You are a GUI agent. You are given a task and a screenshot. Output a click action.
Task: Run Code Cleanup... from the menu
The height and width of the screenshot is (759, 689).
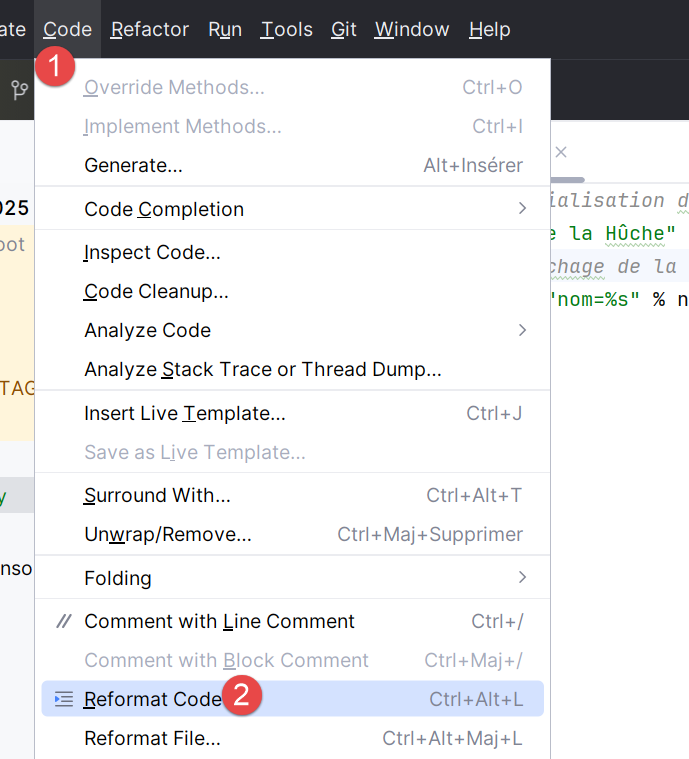(156, 292)
